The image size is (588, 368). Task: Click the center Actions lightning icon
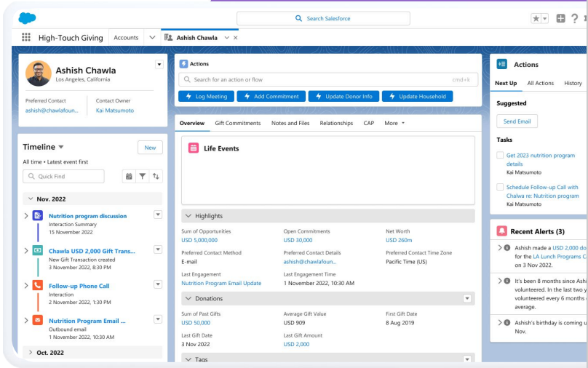tap(183, 64)
